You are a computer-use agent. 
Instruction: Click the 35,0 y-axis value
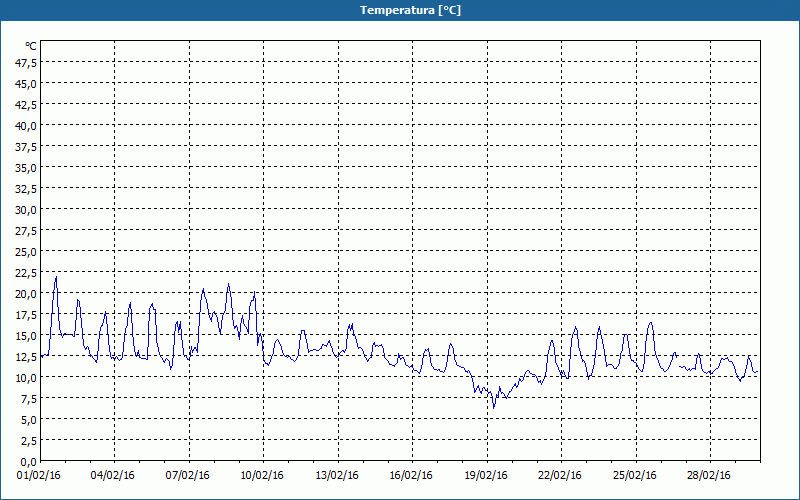(x=26, y=167)
